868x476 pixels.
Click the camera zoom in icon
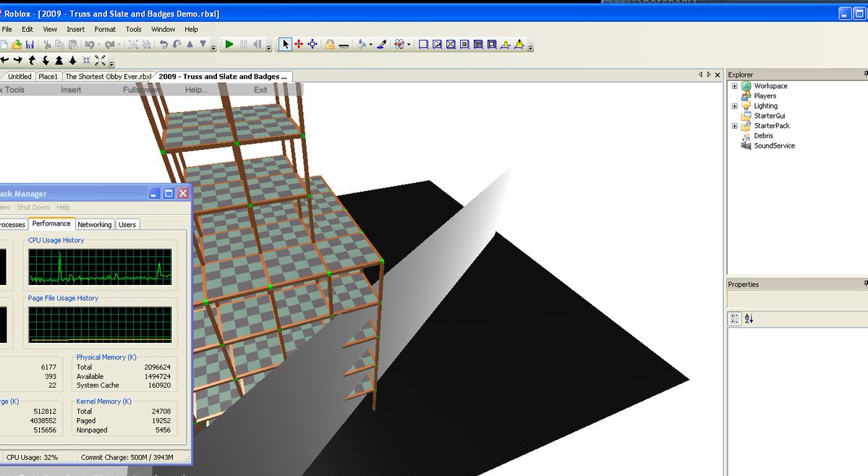[x=59, y=60]
